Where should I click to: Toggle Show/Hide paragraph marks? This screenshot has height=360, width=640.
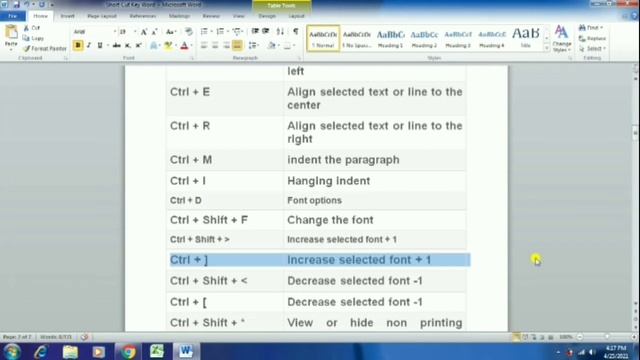296,31
